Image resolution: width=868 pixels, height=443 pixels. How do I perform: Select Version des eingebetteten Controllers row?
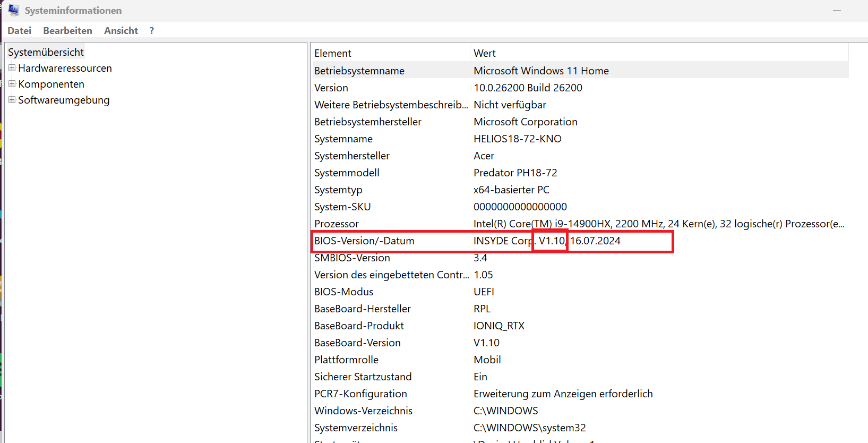tap(580, 275)
